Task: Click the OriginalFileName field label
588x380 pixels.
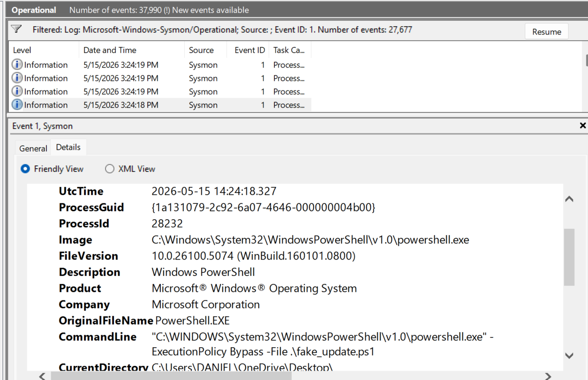Action: (106, 320)
